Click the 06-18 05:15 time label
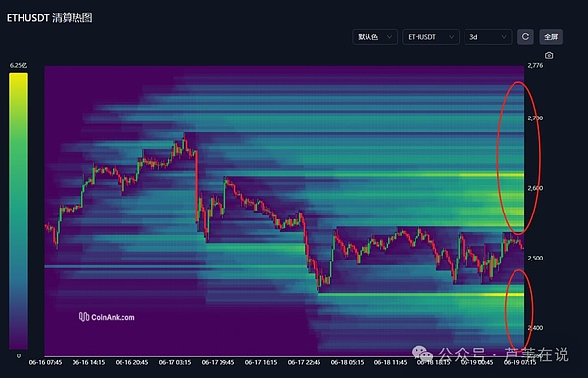 tap(347, 362)
